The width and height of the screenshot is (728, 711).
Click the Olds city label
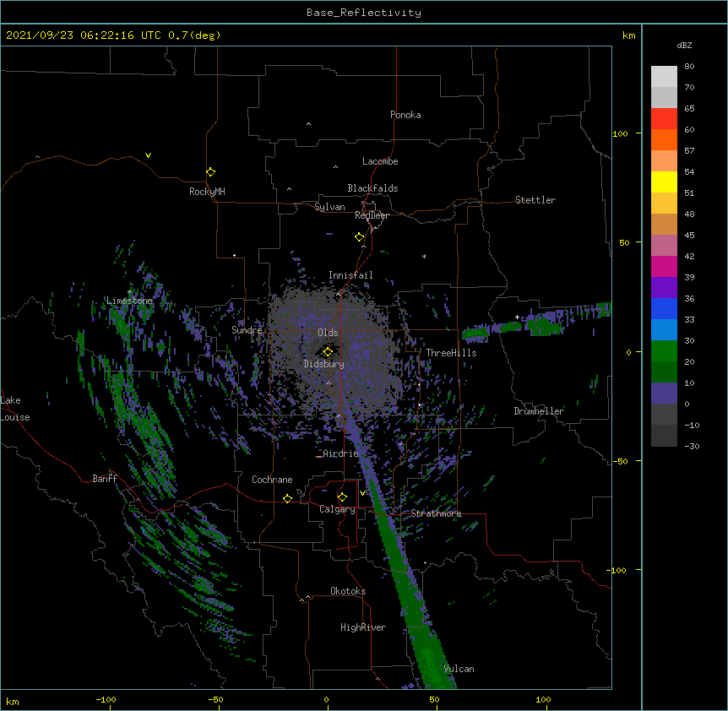point(328,333)
